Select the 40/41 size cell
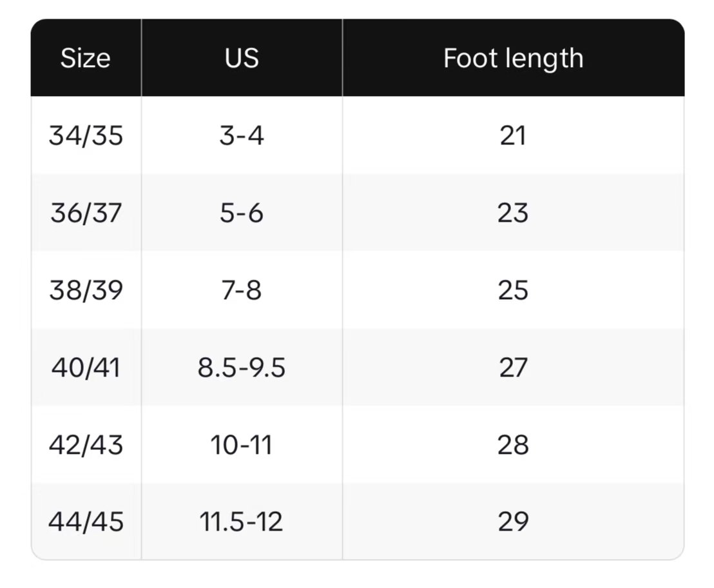The width and height of the screenshot is (714, 588). [x=86, y=368]
